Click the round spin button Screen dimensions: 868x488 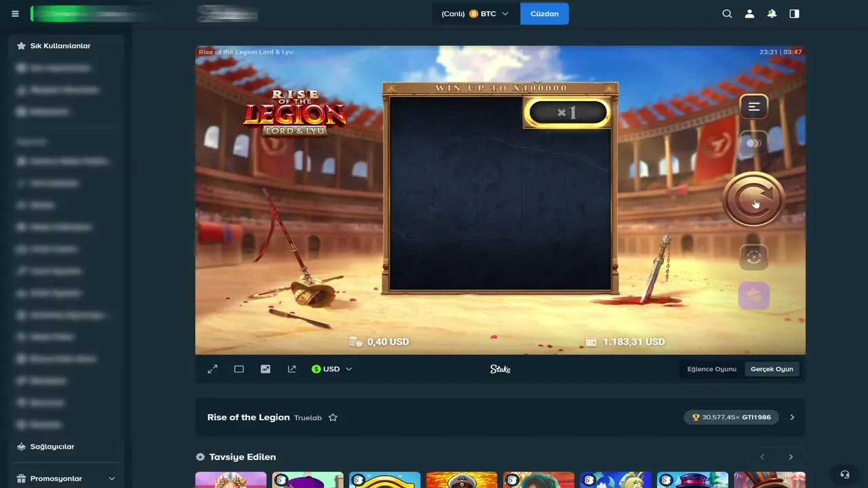coord(753,199)
